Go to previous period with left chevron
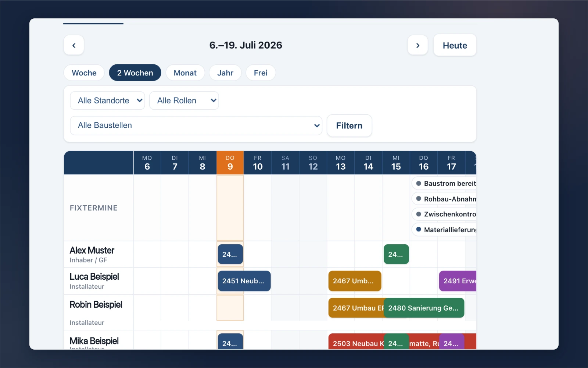 click(x=74, y=45)
